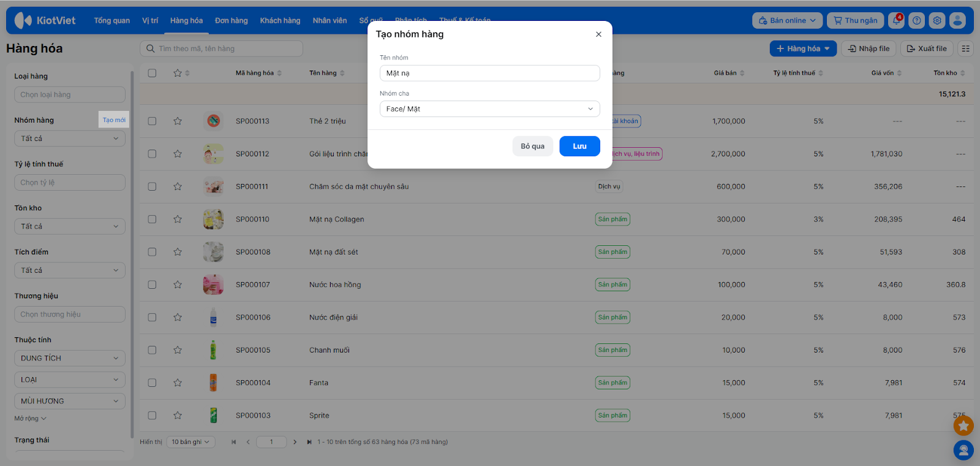Click the notification bell icon
Screen dimensions: 980x466
[x=896, y=20]
